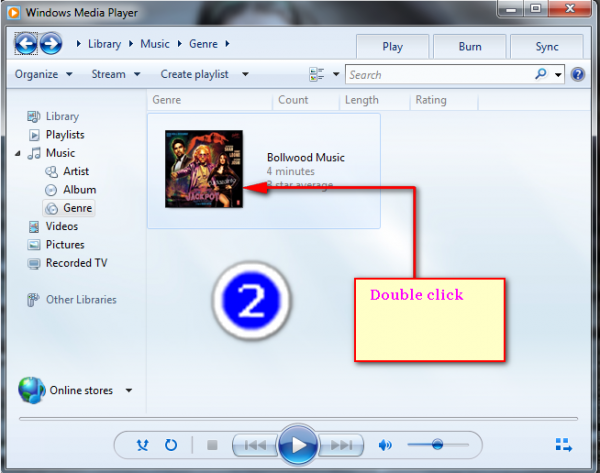
Task: Open the Organize dropdown menu
Action: point(44,74)
